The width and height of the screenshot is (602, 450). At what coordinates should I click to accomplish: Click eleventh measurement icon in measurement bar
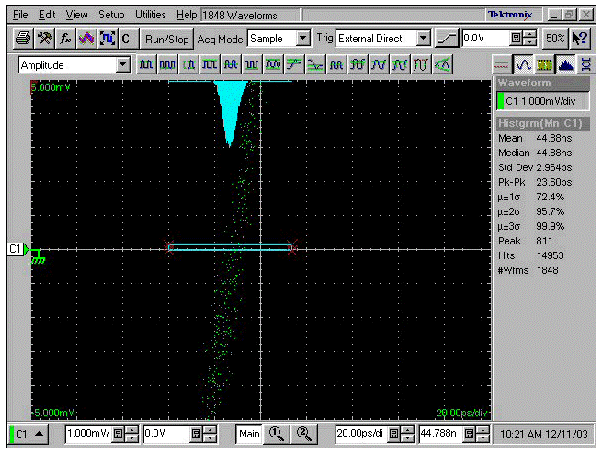pyautogui.click(x=357, y=65)
